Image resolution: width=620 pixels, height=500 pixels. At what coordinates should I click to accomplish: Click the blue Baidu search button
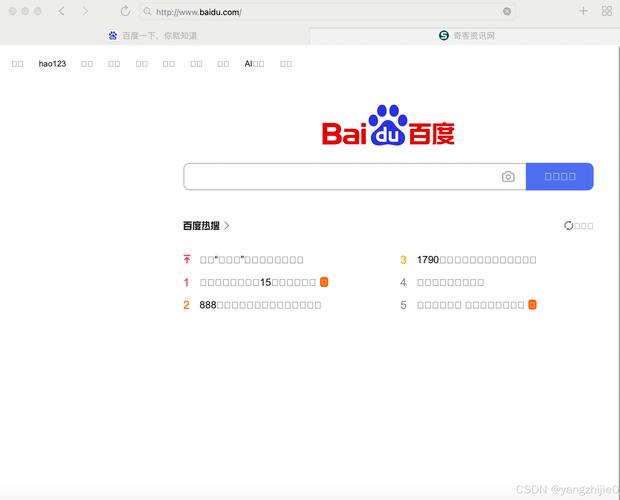[x=560, y=176]
